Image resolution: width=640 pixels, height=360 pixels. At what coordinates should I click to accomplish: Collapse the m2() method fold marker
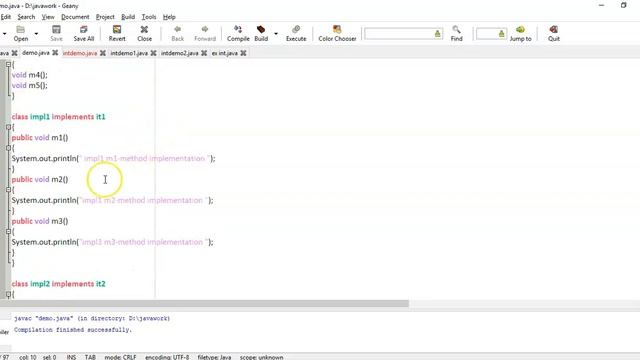click(8, 190)
